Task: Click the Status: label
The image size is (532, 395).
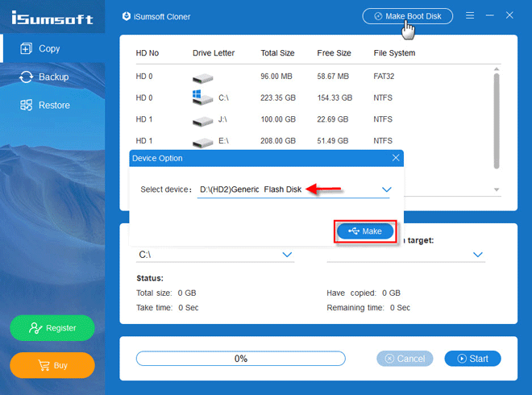Action: pos(150,278)
